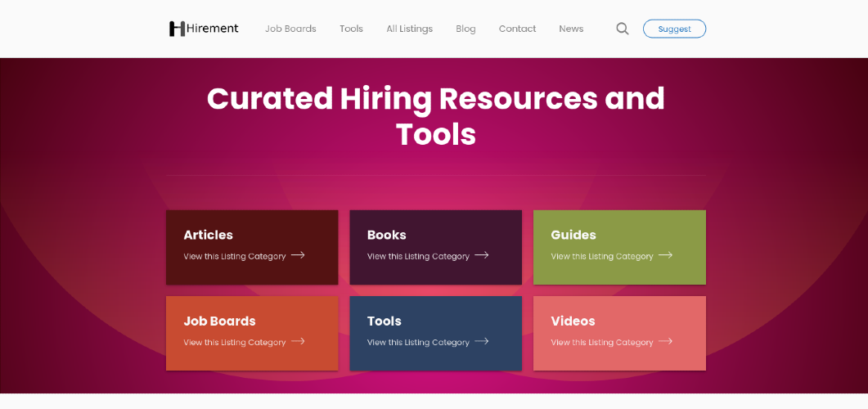Click the Suggest button
Screen dimensions: 868x409
[674, 29]
